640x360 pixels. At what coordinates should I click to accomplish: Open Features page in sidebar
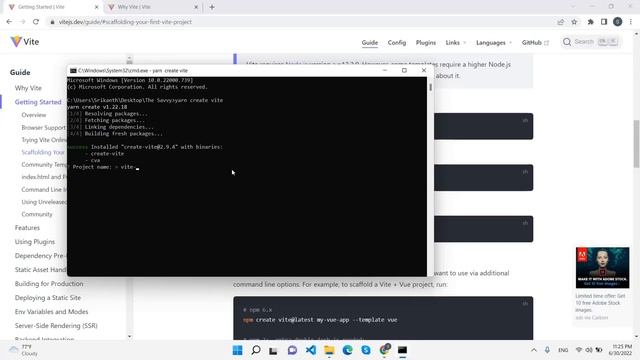coord(27,228)
